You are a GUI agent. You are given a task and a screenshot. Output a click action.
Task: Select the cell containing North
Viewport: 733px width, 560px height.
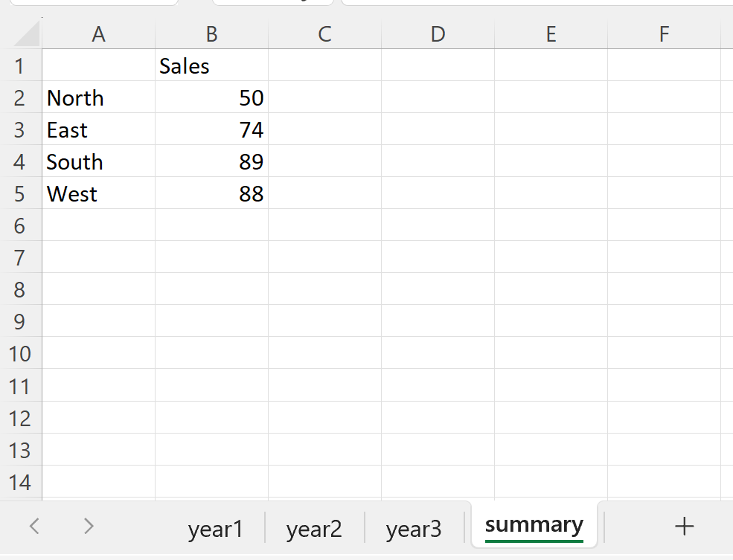pyautogui.click(x=98, y=97)
